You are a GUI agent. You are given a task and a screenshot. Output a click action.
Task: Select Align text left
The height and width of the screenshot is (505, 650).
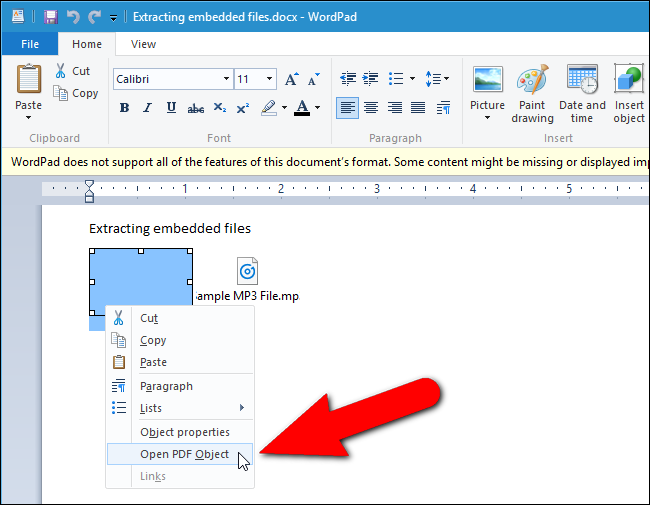347,108
